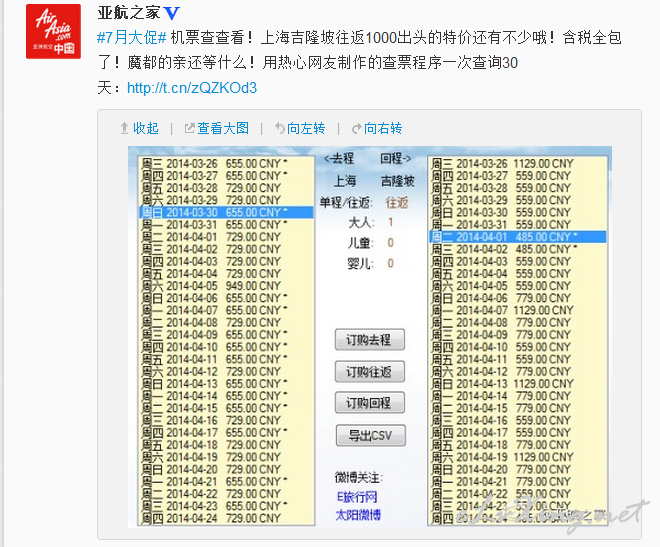
Task: Collapse the image with 收起
Action: (146, 128)
